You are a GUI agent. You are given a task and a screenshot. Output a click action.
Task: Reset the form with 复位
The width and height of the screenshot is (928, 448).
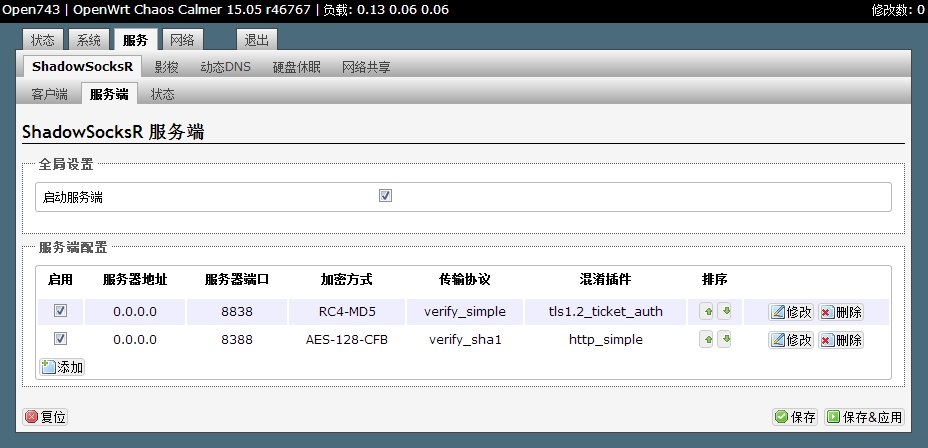pyautogui.click(x=46, y=417)
